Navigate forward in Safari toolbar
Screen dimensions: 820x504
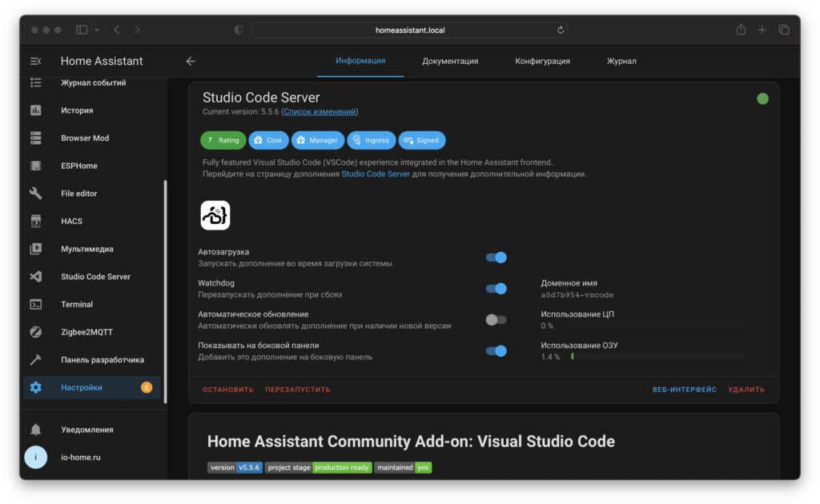coord(137,30)
